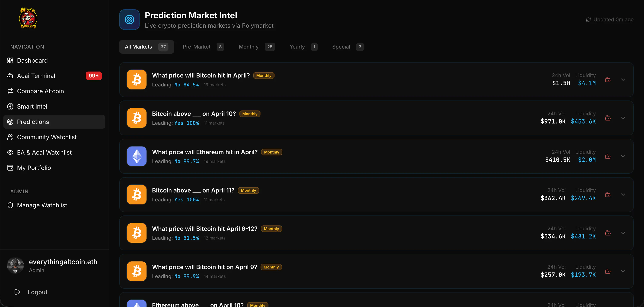Switch to the Monthly tab
Image resolution: width=644 pixels, height=307 pixels.
pos(257,47)
